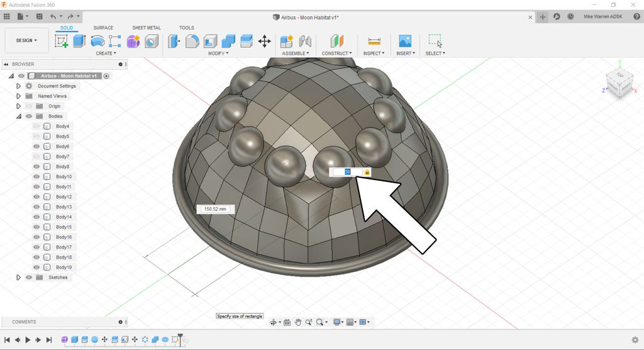Click the Create Sketch tool icon

coord(62,42)
